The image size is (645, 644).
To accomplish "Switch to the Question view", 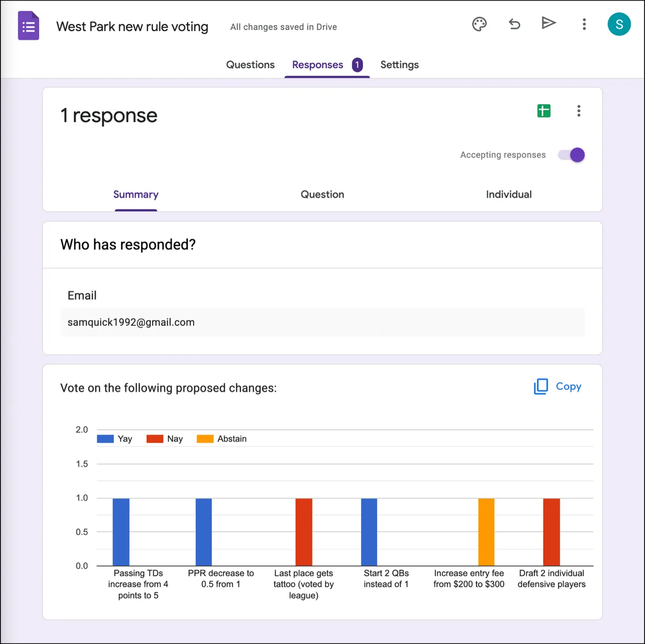I will [x=322, y=195].
